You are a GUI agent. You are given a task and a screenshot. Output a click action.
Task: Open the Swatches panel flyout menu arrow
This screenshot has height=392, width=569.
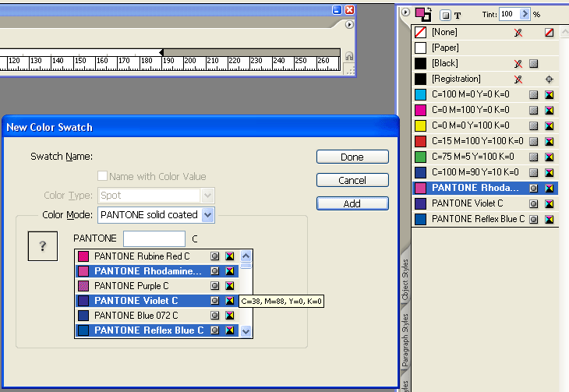[405, 12]
